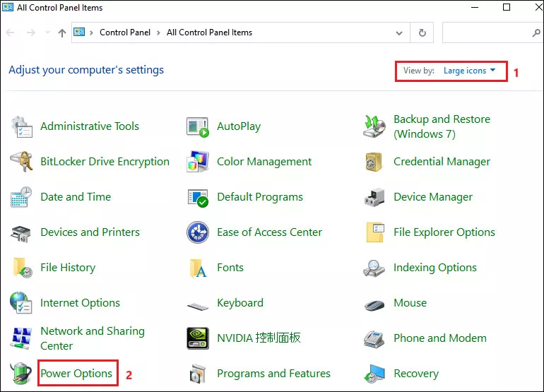Open the Phone and Modem icon
This screenshot has height=392, width=544.
[x=374, y=339]
